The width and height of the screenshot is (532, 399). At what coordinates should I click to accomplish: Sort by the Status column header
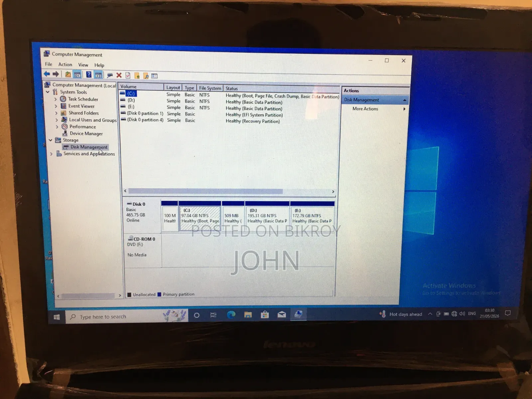pos(281,89)
